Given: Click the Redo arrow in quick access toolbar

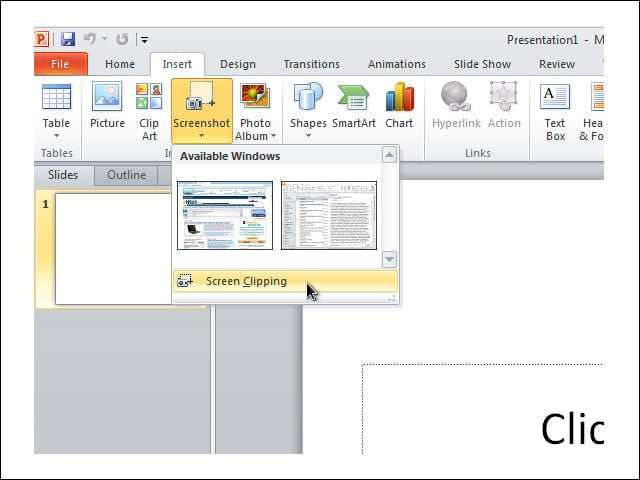Looking at the screenshot, I should click(122, 39).
